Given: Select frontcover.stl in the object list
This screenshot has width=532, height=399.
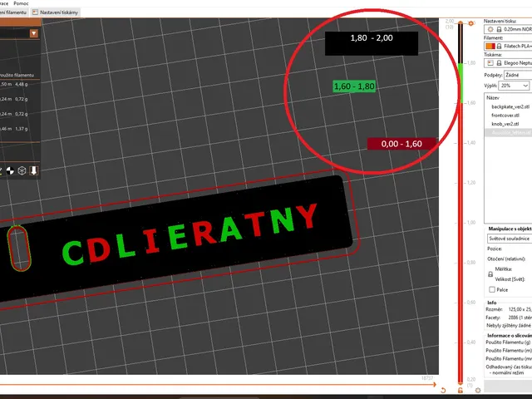Looking at the screenshot, I should (x=505, y=116).
